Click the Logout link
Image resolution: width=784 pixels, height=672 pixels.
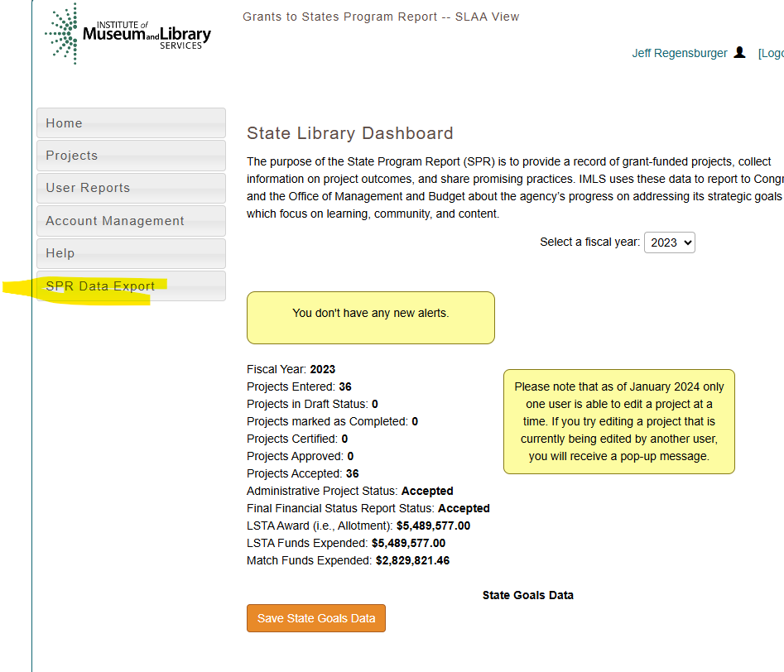click(x=771, y=53)
